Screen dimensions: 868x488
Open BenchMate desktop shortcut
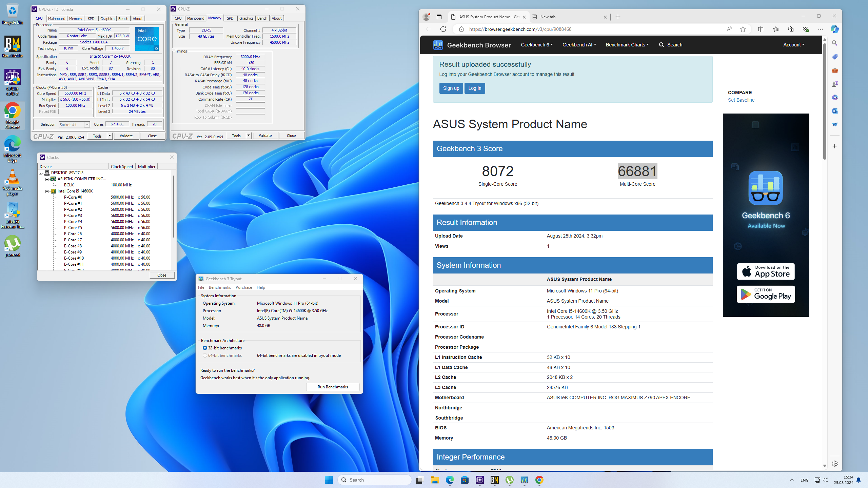tap(13, 47)
